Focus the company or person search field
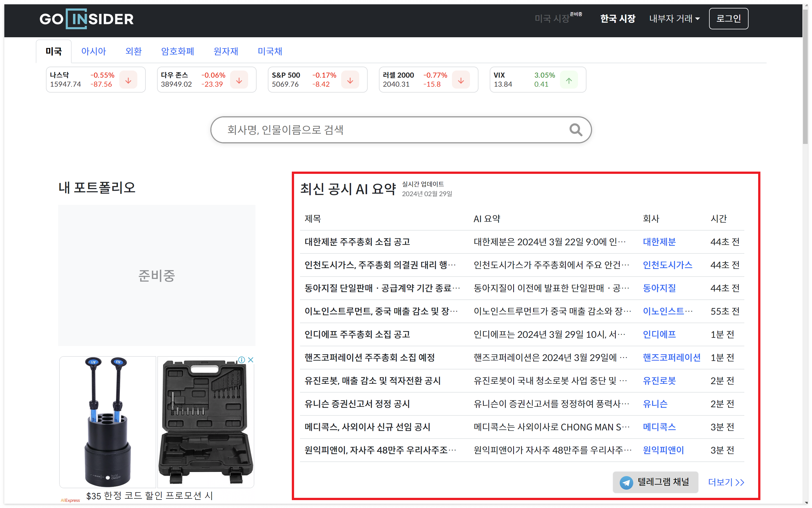Image resolution: width=812 pixels, height=508 pixels. [401, 130]
